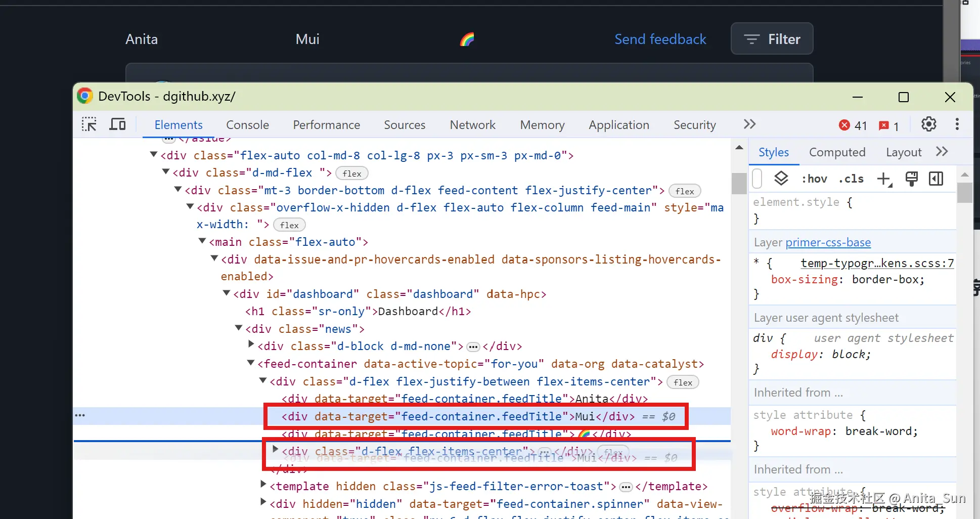
Task: Click the flex badge beside feed-content div
Action: pos(685,191)
